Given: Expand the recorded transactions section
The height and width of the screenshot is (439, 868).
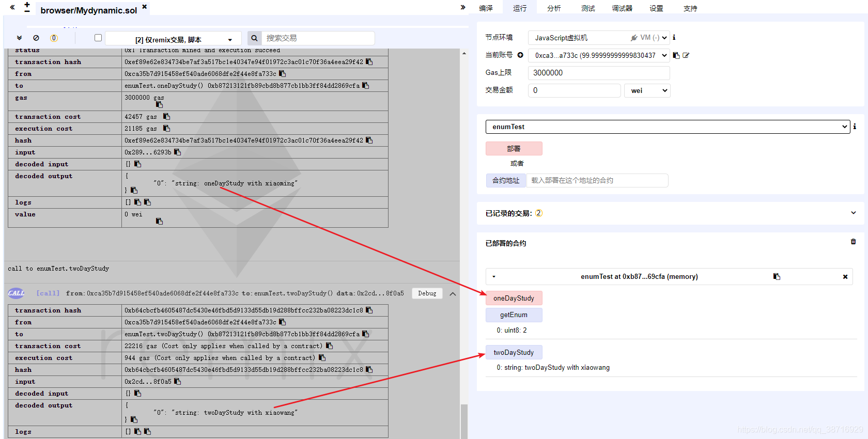Looking at the screenshot, I should click(854, 213).
